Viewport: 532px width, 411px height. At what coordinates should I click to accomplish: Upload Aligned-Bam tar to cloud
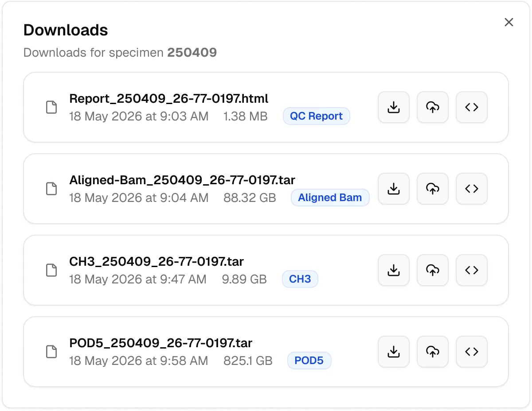point(432,189)
